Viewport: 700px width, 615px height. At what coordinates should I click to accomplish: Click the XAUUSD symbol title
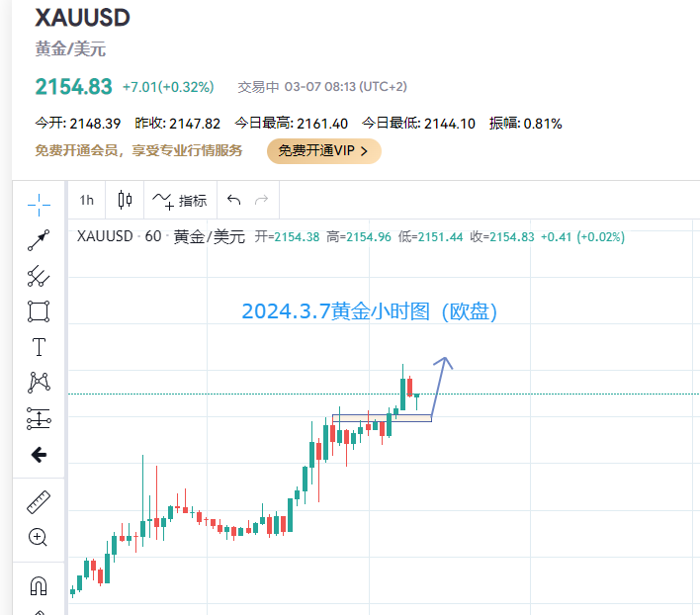[83, 18]
